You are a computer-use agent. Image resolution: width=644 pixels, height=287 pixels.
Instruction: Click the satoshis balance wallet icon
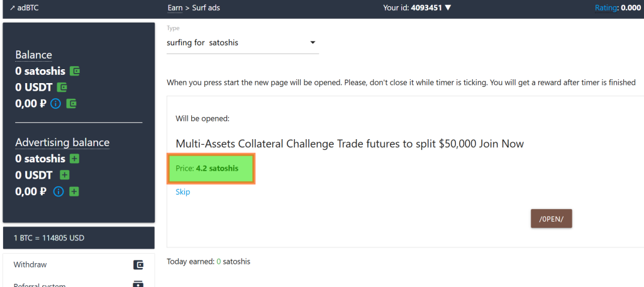[x=75, y=71]
